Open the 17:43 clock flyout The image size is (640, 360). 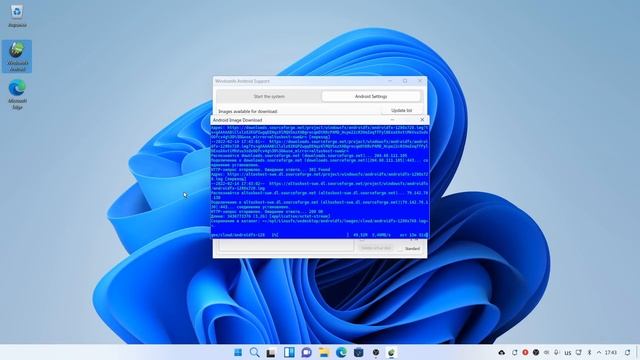611,353
